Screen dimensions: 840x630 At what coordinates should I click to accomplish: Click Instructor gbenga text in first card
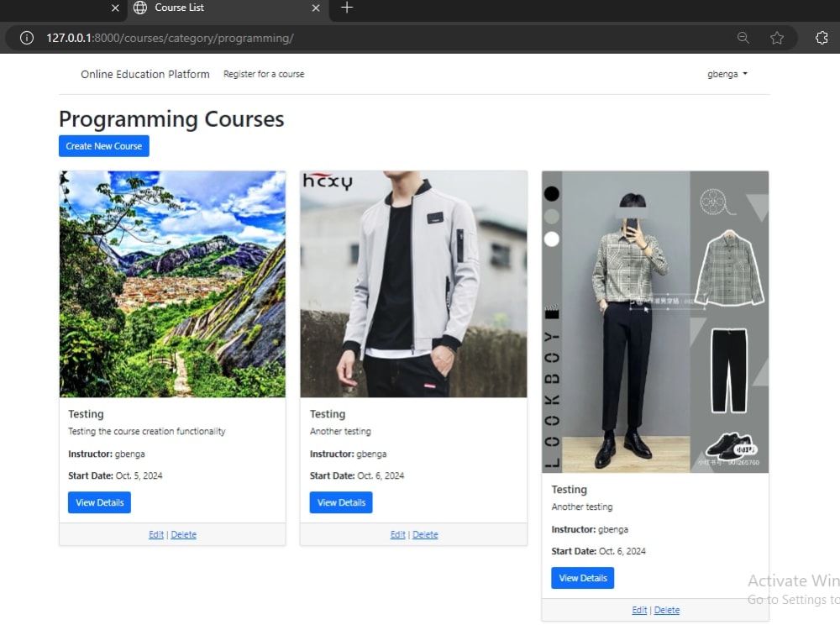[x=107, y=454]
